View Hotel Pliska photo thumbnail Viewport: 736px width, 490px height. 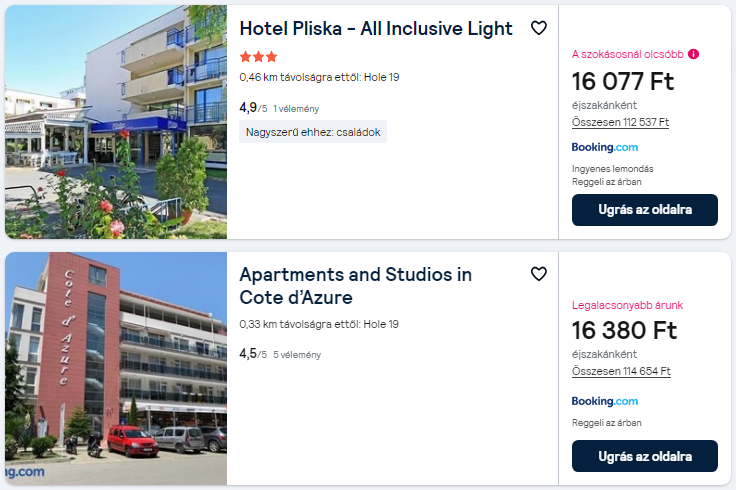point(116,122)
